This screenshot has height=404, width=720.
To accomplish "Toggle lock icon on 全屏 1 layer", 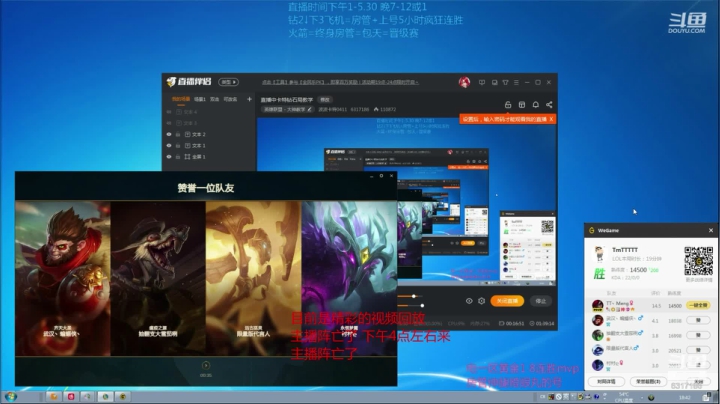I will point(178,157).
